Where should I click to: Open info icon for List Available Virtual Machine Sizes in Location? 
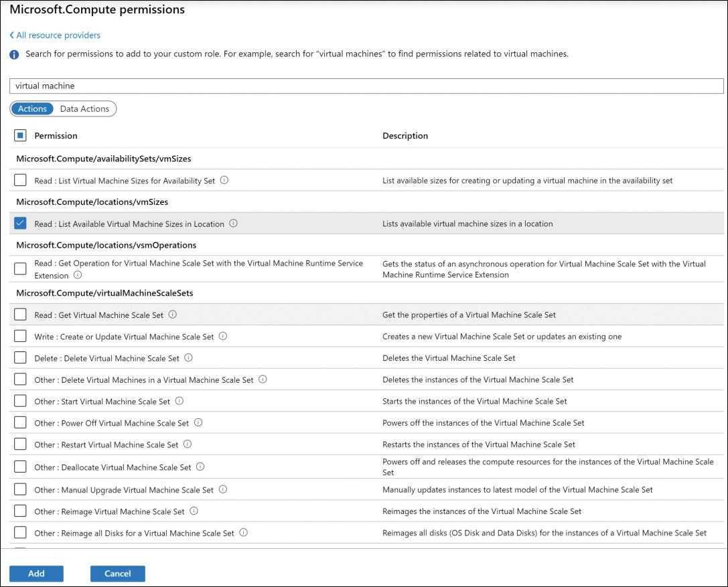tap(234, 223)
